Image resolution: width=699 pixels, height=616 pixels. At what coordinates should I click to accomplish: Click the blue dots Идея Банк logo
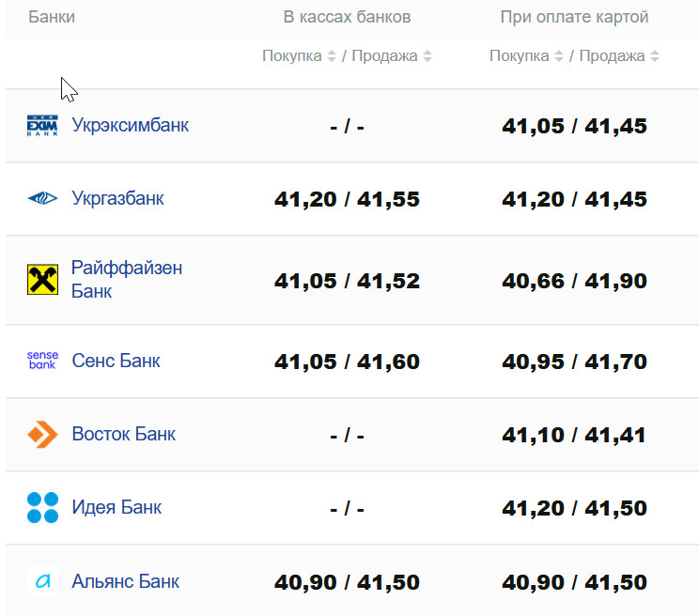point(42,507)
